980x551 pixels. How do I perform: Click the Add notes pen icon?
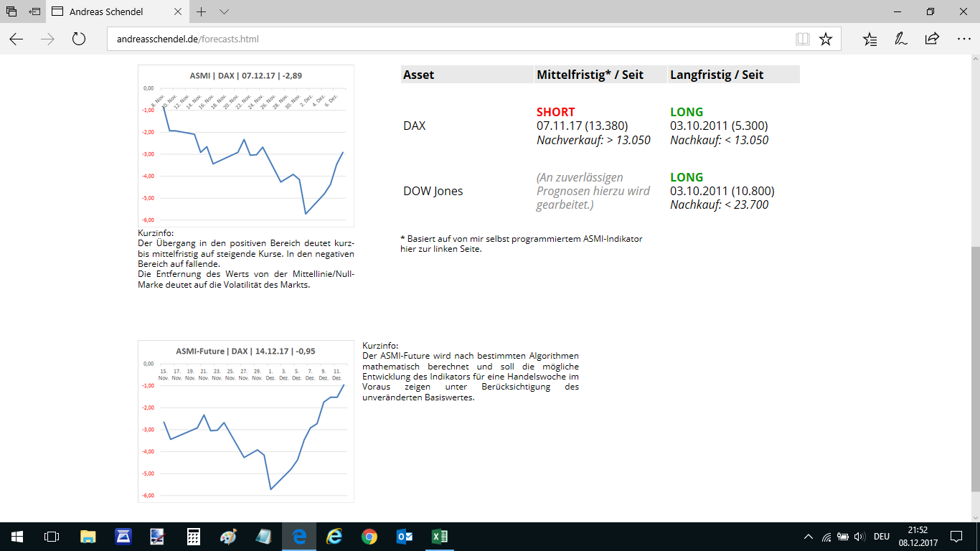(901, 39)
